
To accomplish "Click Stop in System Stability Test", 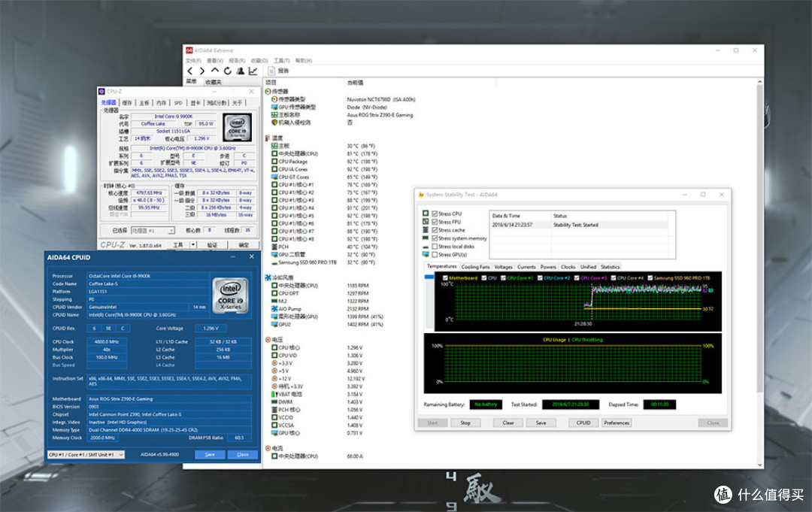I will pyautogui.click(x=465, y=423).
